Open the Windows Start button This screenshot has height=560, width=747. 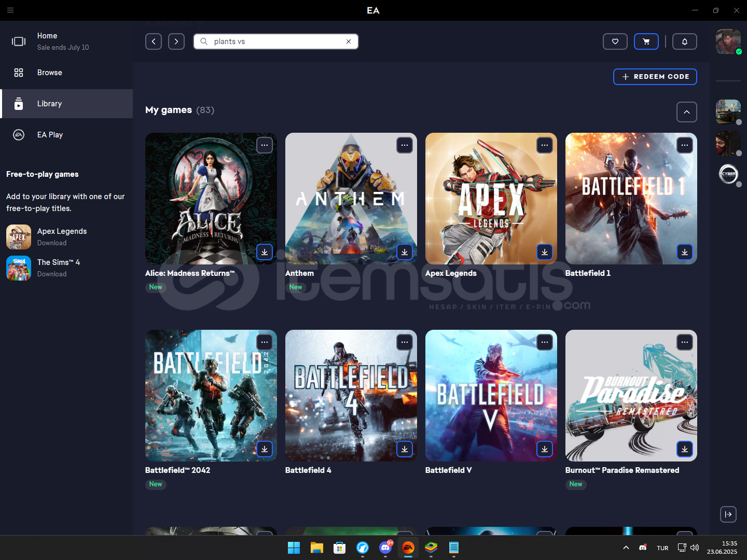(x=294, y=548)
